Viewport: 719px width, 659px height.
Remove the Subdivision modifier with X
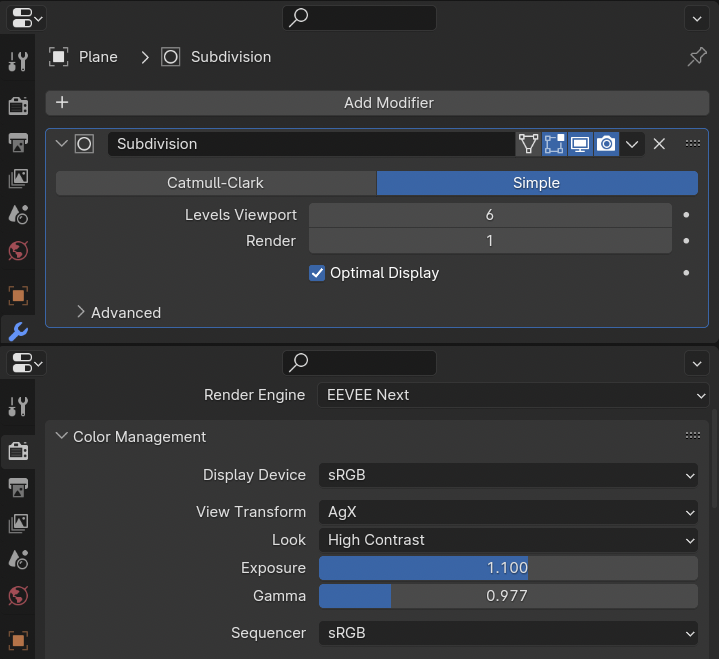pos(659,144)
